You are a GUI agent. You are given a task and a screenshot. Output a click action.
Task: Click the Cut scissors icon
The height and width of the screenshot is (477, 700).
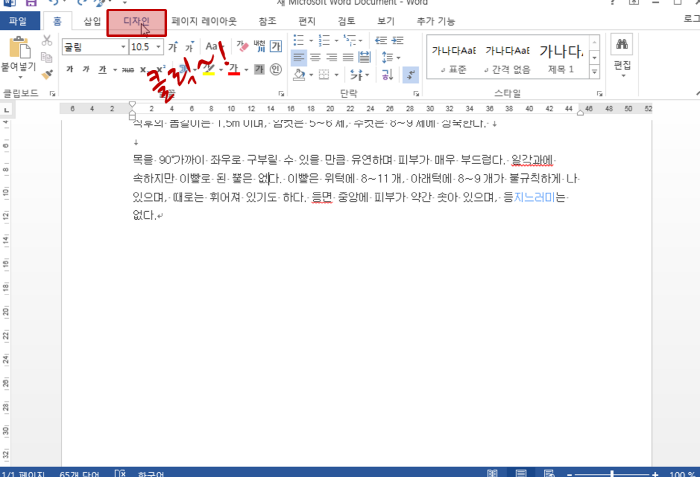pos(47,41)
